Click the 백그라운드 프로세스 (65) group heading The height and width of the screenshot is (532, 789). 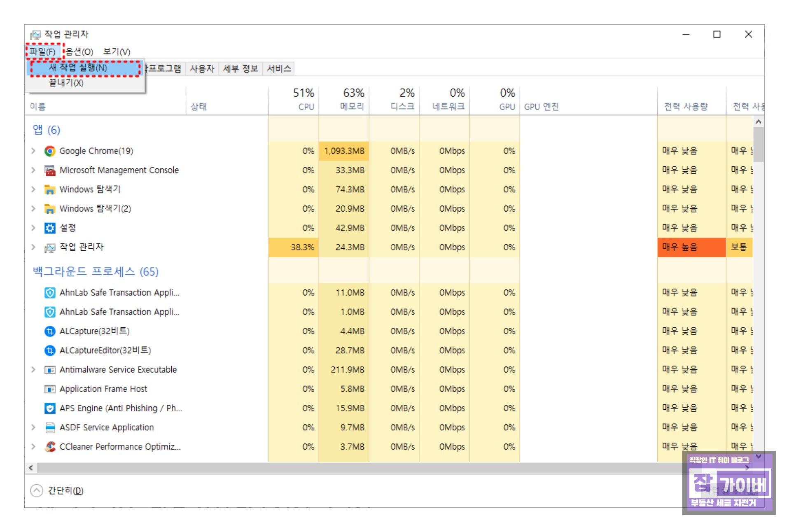click(x=96, y=272)
